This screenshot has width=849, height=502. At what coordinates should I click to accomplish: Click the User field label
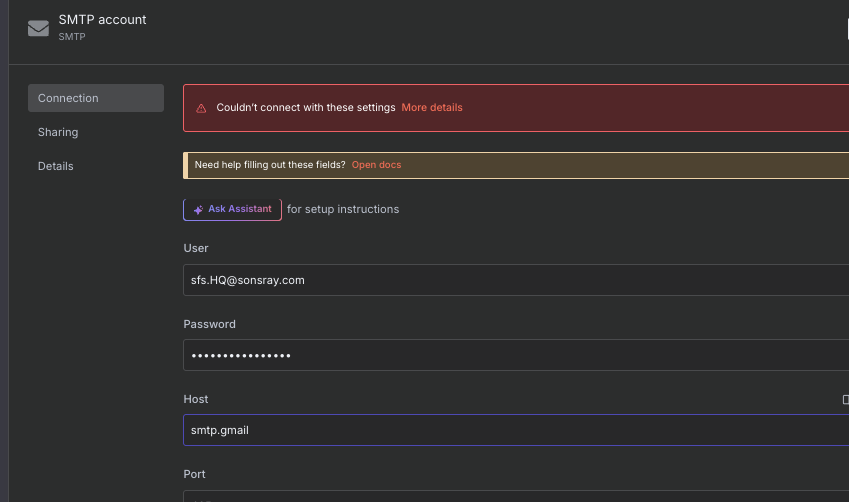tap(196, 248)
